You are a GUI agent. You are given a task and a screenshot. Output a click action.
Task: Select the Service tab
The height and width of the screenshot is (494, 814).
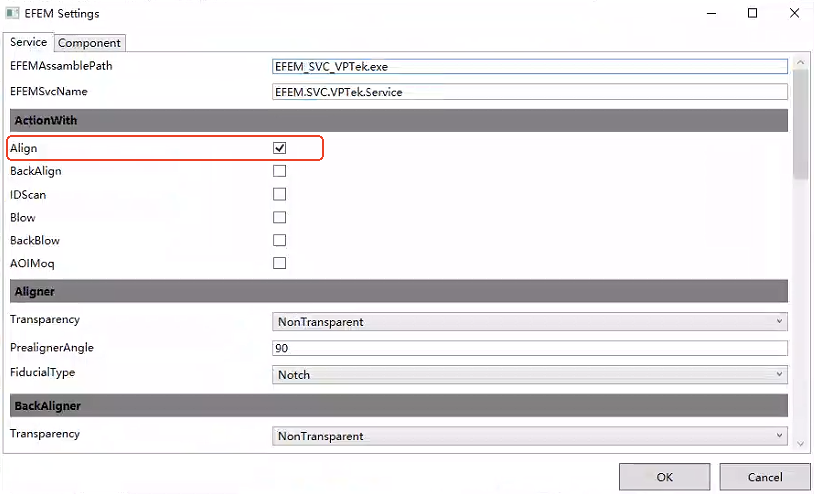[x=28, y=42]
